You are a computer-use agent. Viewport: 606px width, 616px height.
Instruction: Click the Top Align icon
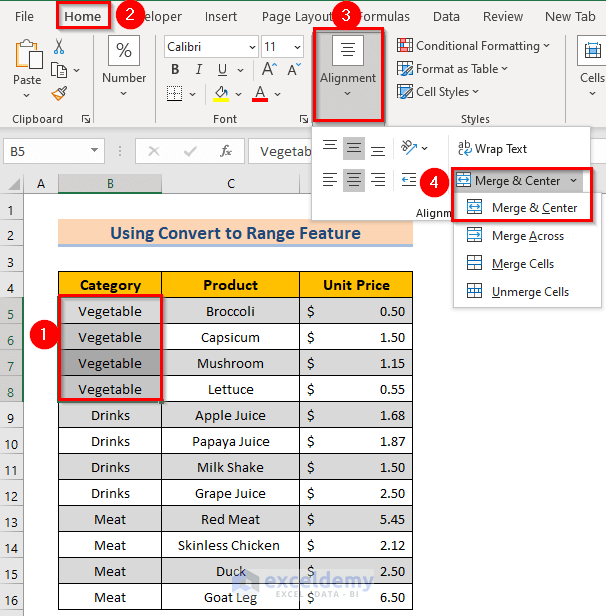point(330,148)
